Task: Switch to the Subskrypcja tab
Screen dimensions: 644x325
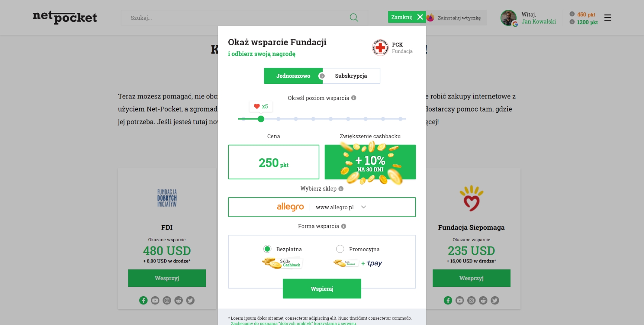Action: 351,76
